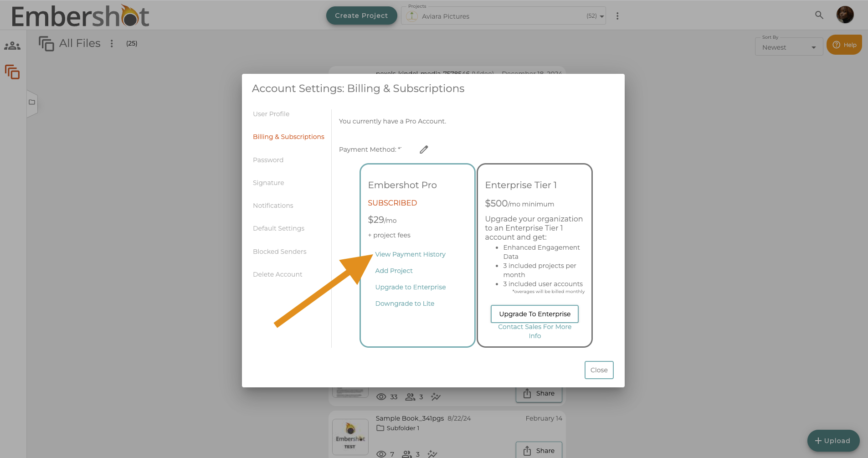This screenshot has width=868, height=458.
Task: Click the (25) file count
Action: click(132, 43)
